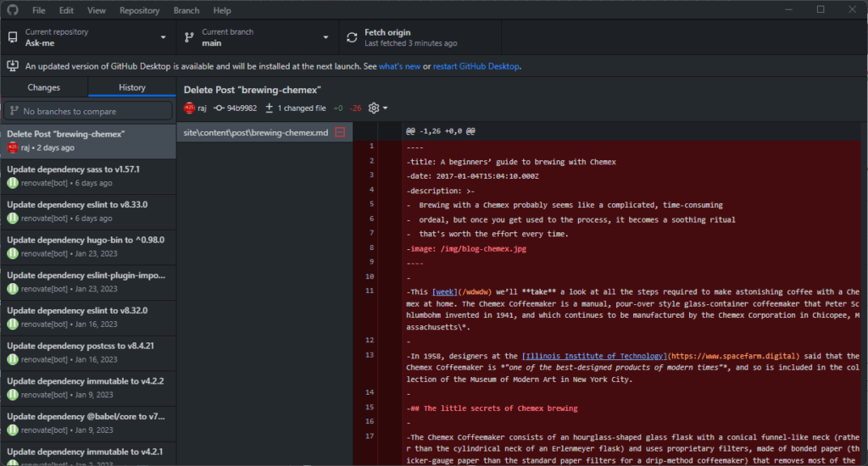Viewport: 868px width, 466px height.
Task: Switch to the History tab
Action: pyautogui.click(x=131, y=87)
